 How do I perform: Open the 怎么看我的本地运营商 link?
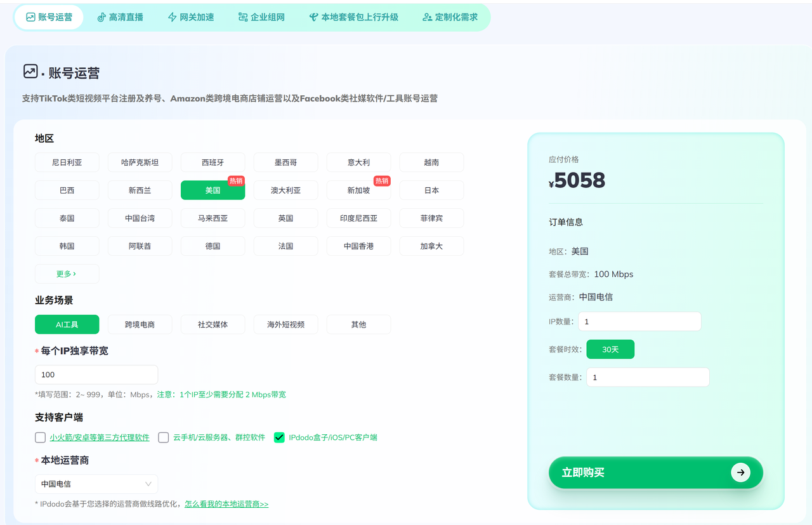226,503
